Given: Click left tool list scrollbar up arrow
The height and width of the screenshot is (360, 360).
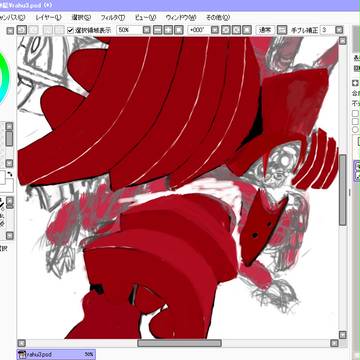Looking at the screenshot, I should tap(9, 201).
